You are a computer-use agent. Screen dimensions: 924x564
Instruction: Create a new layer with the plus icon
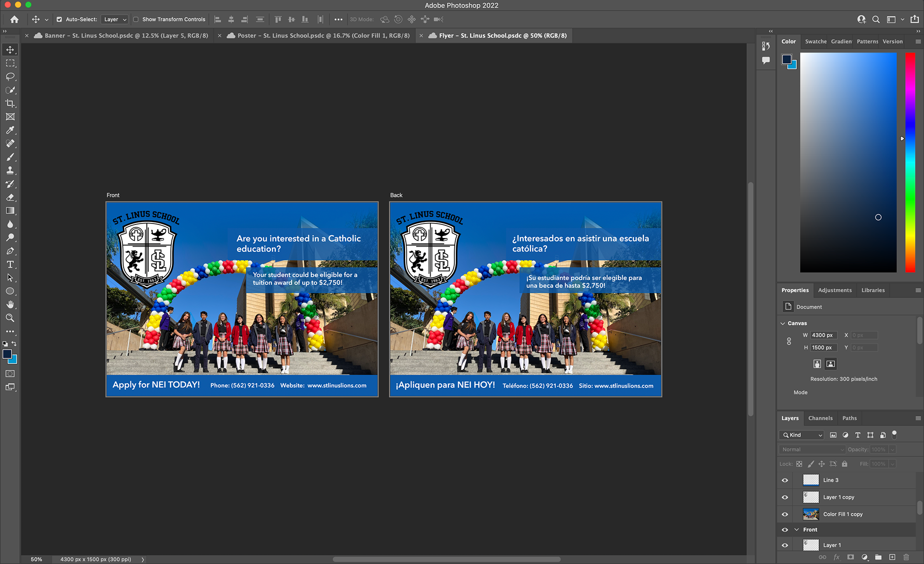pyautogui.click(x=892, y=557)
